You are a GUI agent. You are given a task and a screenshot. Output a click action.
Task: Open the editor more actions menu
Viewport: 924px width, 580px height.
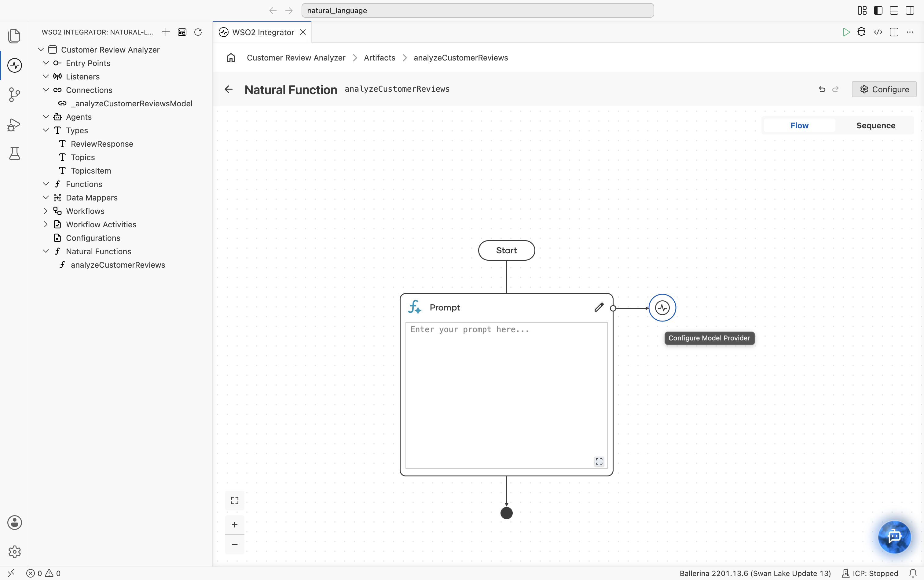[910, 32]
